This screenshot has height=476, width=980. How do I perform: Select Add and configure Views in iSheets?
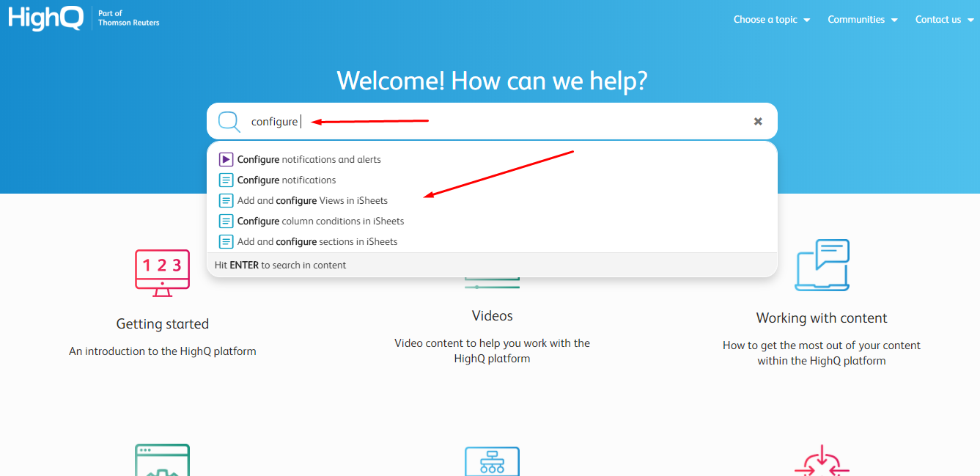coord(312,200)
